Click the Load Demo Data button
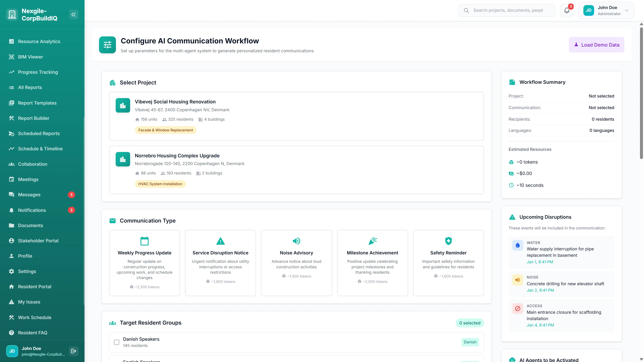Screen dimensions: 644x362 point(597,44)
